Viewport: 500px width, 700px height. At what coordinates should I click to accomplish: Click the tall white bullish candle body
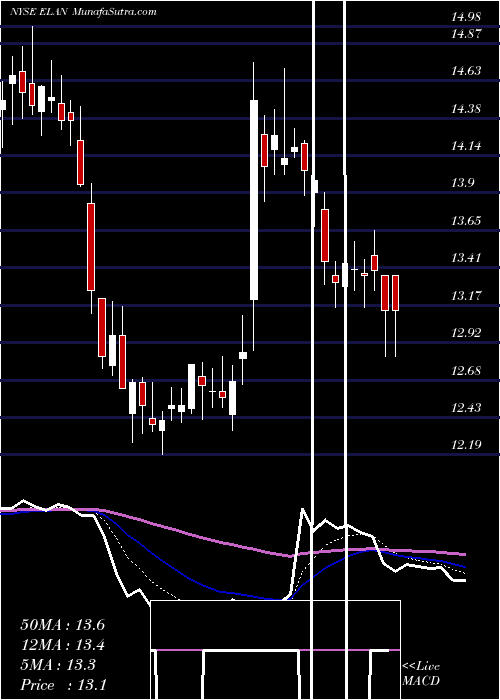click(x=254, y=200)
